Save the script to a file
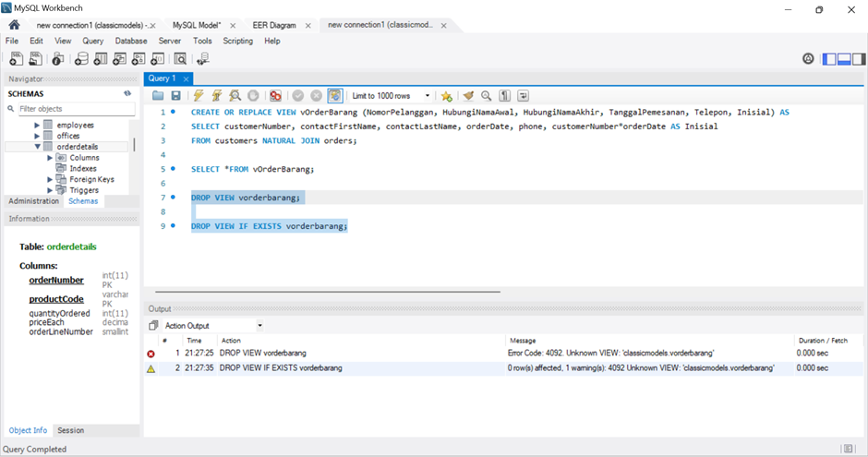 click(176, 96)
